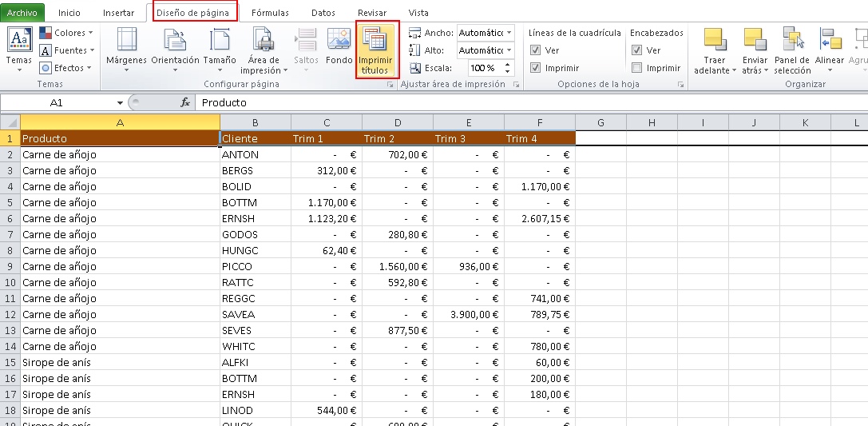Enable Imprimir checkbox under Encabezados

(636, 68)
